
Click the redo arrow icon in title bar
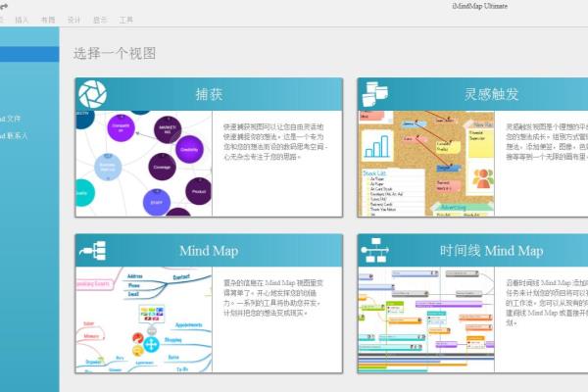point(4,6)
